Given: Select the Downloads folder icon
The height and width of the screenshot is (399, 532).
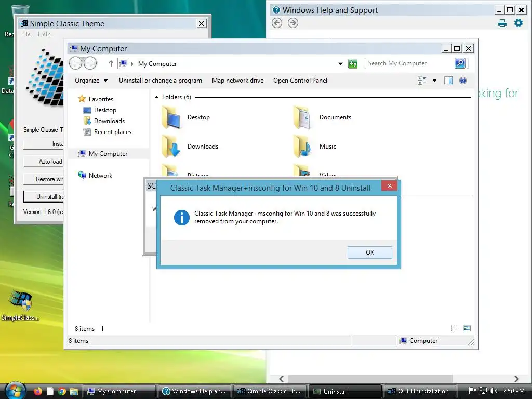Looking at the screenshot, I should click(x=171, y=147).
